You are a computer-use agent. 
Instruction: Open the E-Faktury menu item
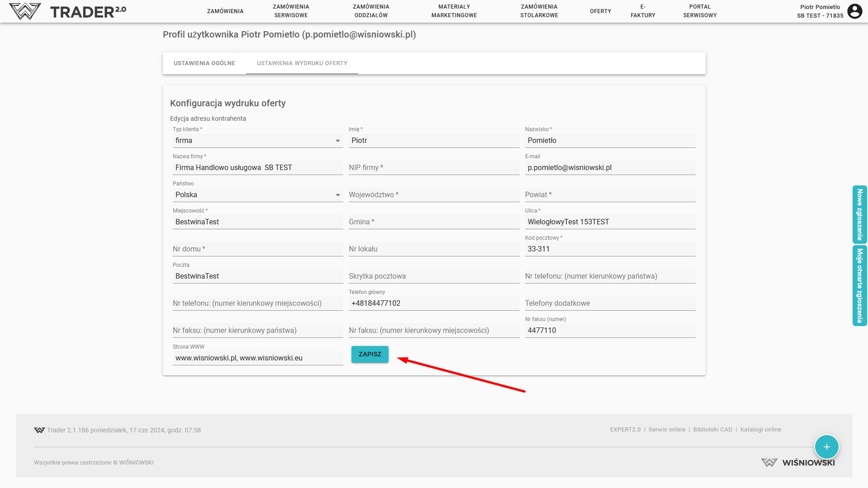coord(643,11)
